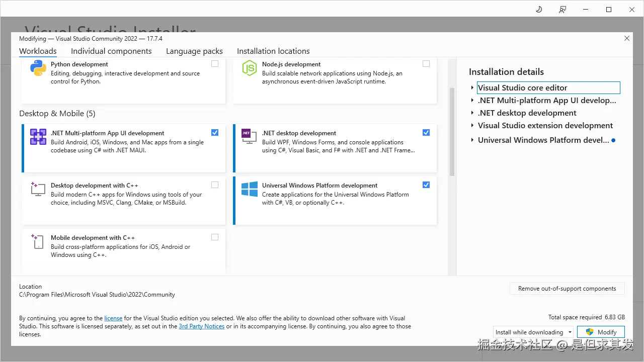
Task: Open the Installation locations tab
Action: point(273,51)
